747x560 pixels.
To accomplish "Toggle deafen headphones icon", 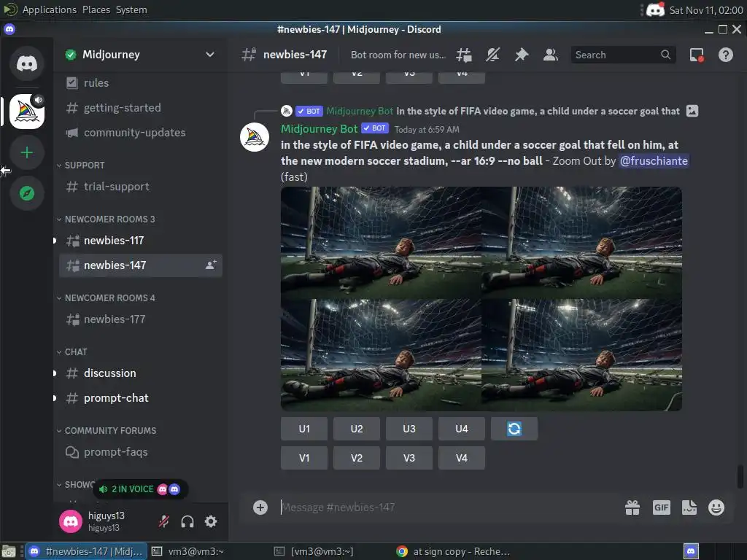I will (187, 521).
